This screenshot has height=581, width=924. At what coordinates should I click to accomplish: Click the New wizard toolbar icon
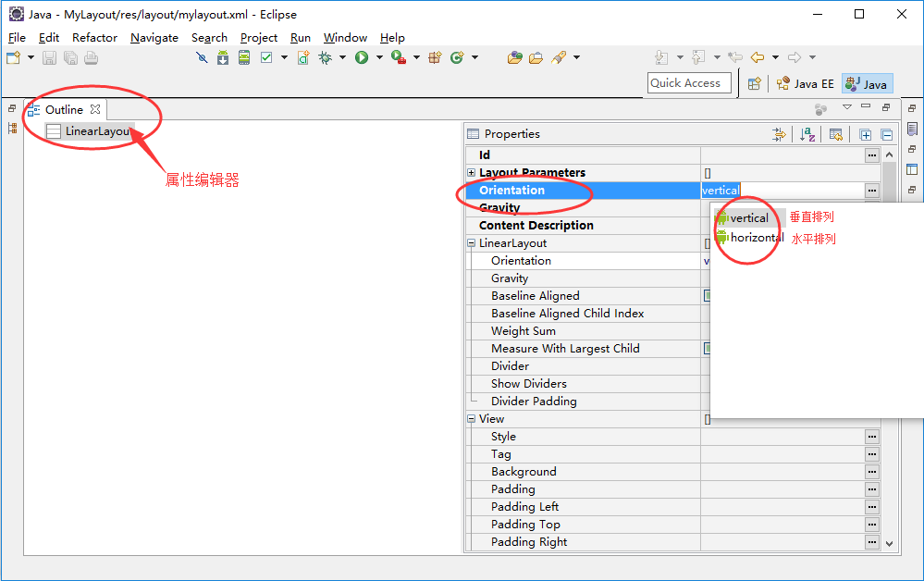[x=13, y=57]
